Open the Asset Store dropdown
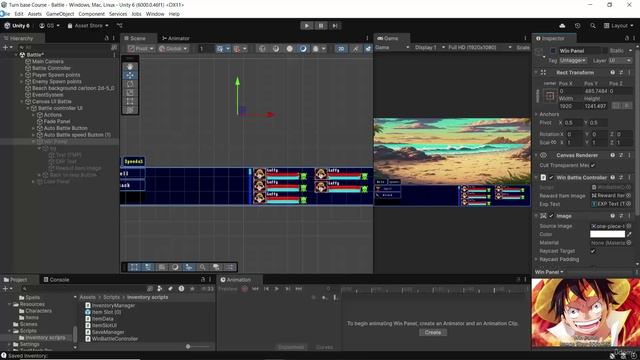 tap(88, 26)
